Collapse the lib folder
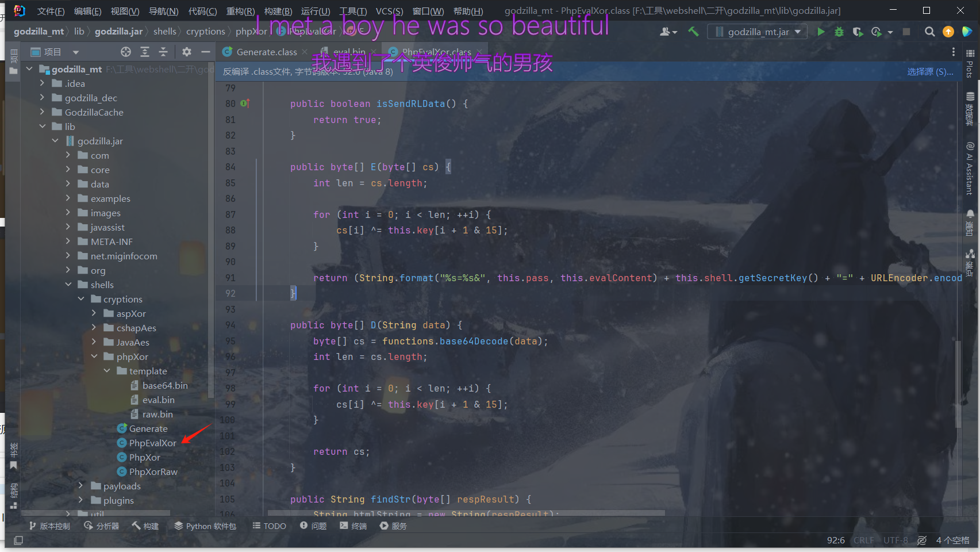980x552 pixels. (x=42, y=126)
